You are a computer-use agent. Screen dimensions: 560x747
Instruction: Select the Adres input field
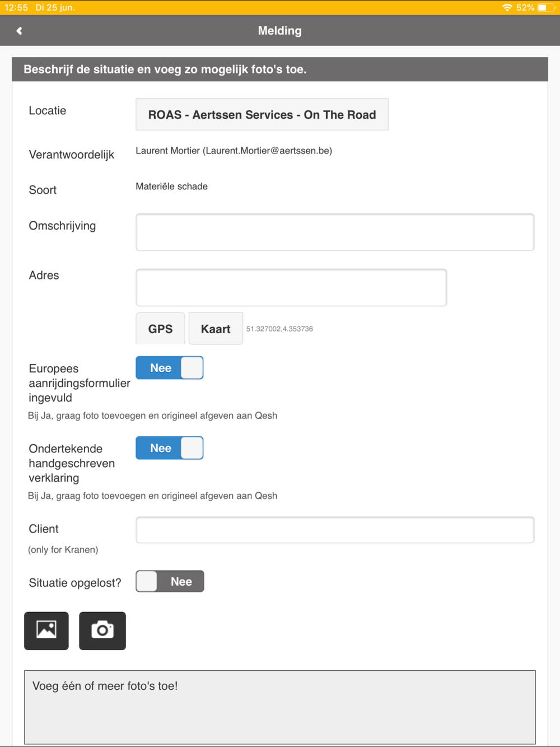tap(291, 287)
